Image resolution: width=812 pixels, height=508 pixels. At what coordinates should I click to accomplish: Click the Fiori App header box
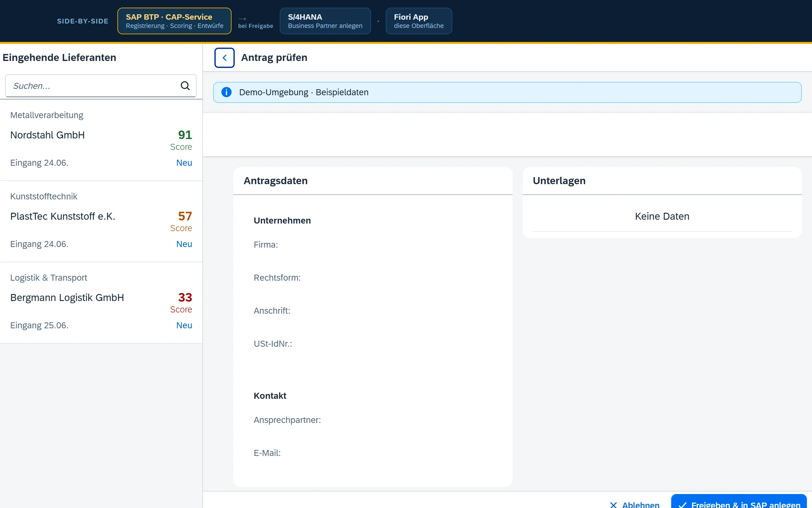(419, 21)
